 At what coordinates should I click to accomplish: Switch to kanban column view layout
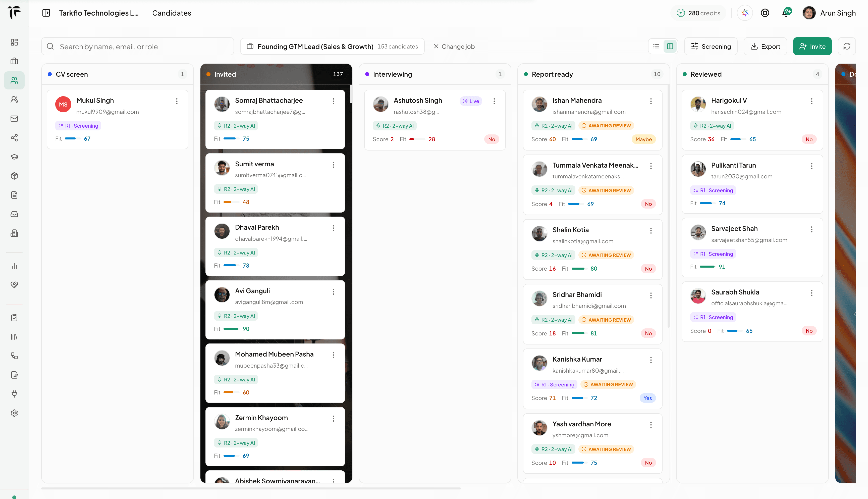670,46
